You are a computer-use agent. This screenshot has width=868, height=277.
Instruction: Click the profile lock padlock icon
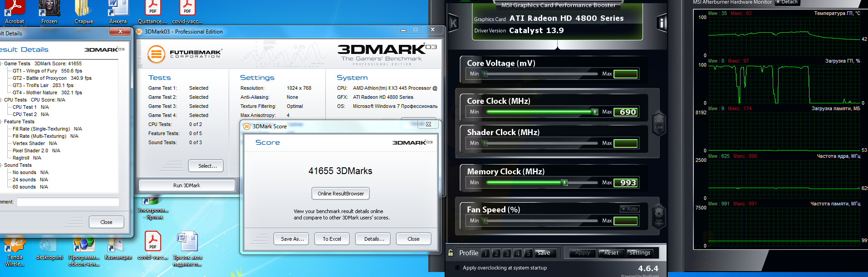click(x=451, y=253)
